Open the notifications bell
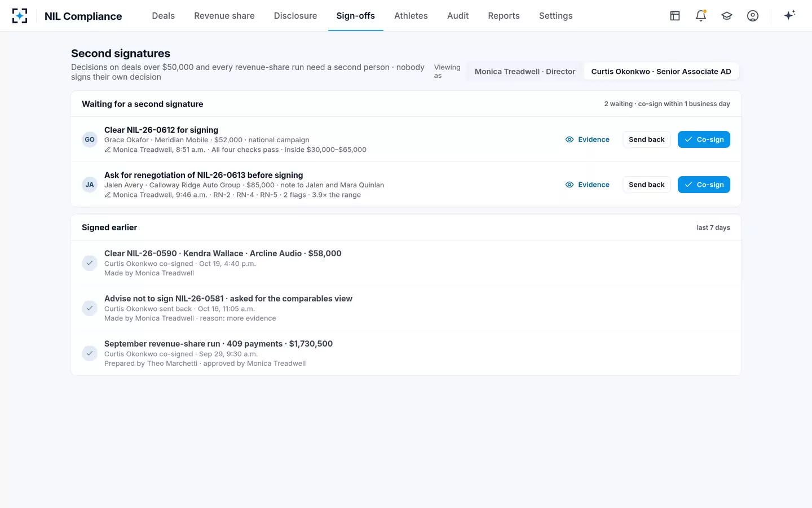812x508 pixels. [x=701, y=16]
